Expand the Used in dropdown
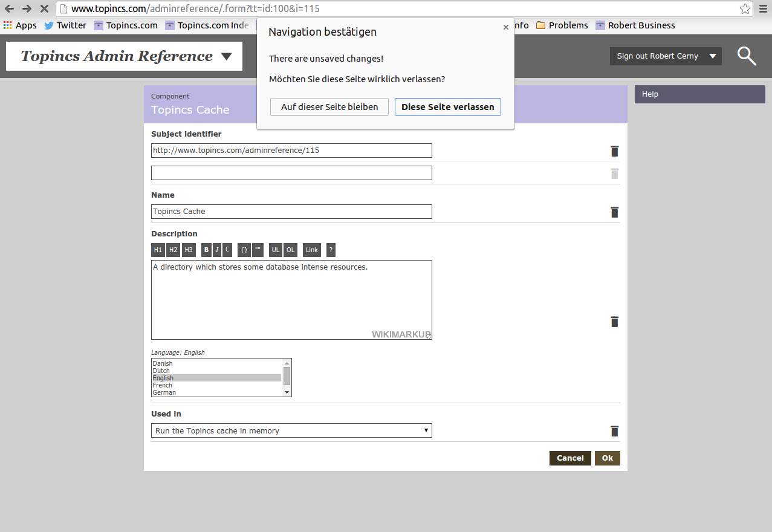 pos(291,431)
